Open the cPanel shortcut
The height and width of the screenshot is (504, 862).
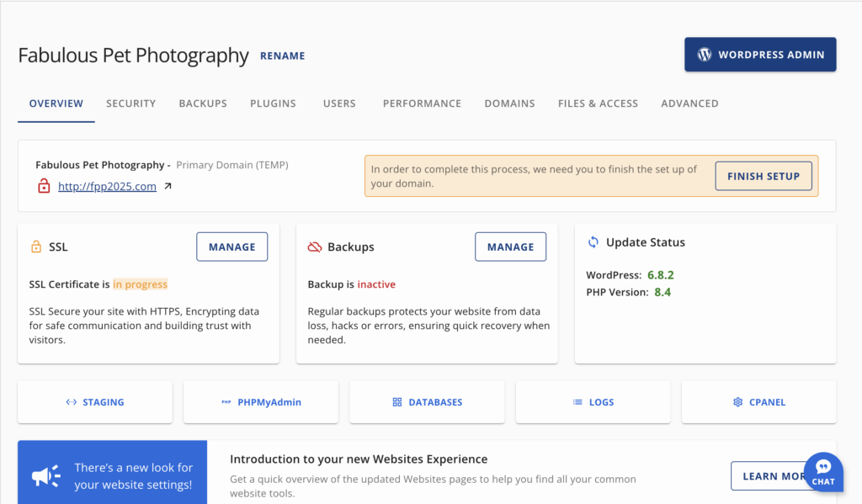pyautogui.click(x=758, y=402)
